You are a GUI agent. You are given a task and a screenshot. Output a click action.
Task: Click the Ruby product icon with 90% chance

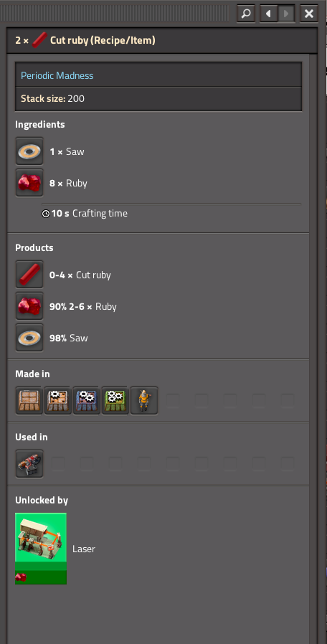(29, 306)
